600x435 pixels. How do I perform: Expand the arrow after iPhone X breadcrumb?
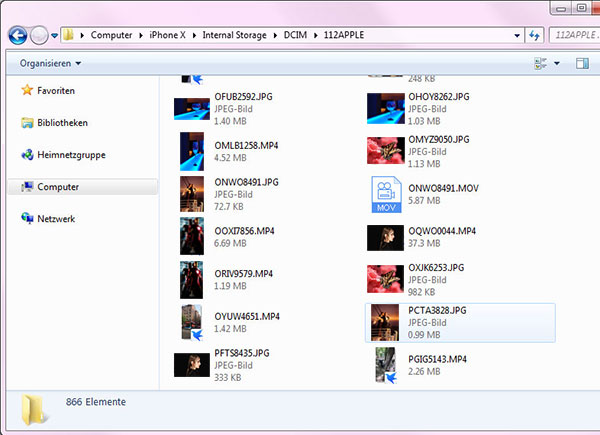coord(194,36)
